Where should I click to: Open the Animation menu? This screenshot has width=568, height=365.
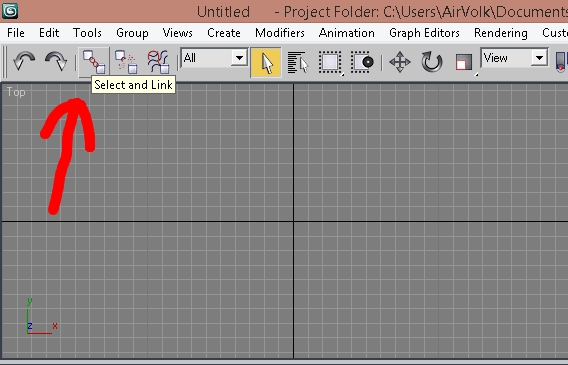[347, 33]
